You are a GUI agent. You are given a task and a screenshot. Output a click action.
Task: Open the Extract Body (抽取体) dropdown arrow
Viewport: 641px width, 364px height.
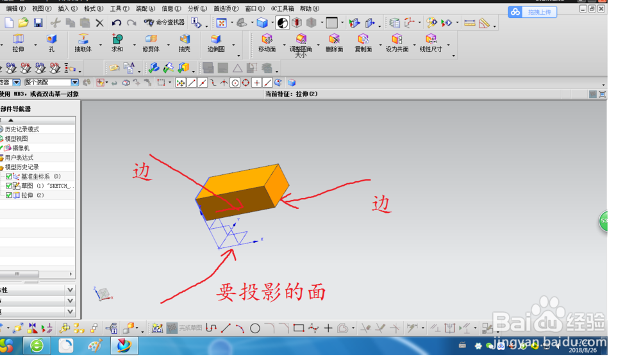(101, 44)
